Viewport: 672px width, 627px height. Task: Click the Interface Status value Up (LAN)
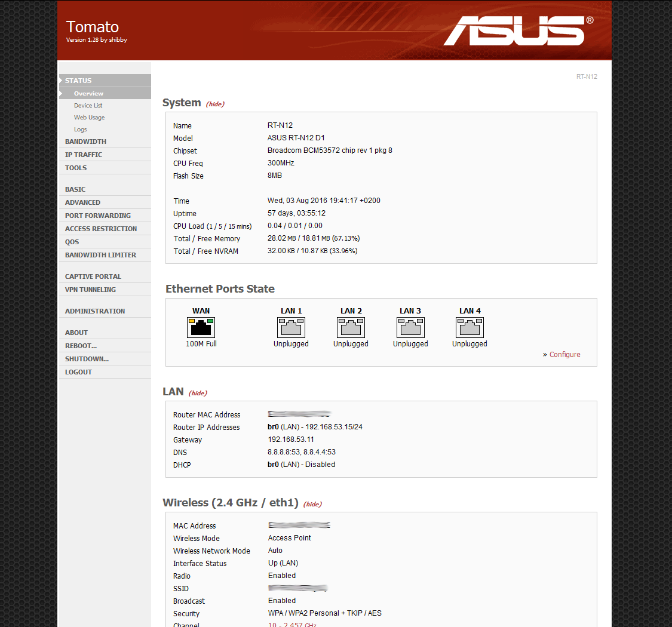coord(283,563)
